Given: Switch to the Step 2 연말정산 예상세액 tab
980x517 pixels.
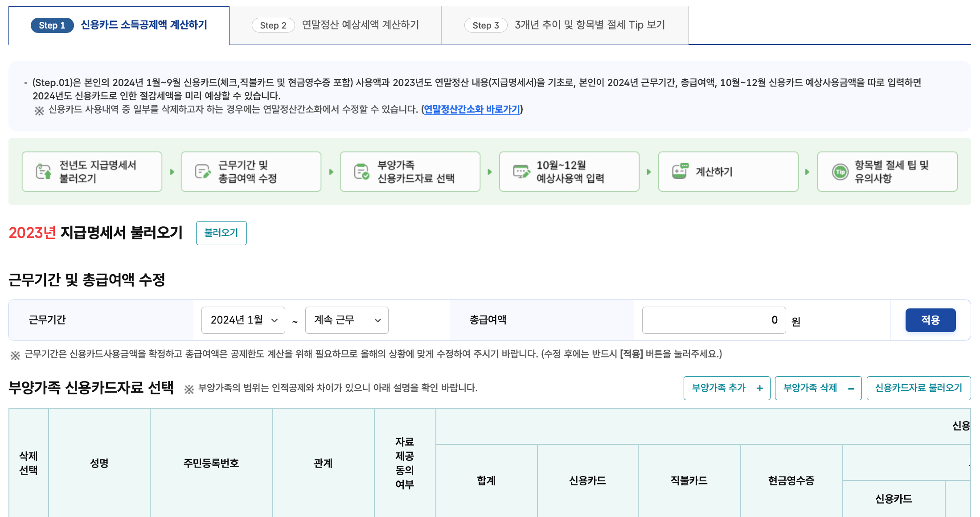Looking at the screenshot, I should [x=337, y=25].
